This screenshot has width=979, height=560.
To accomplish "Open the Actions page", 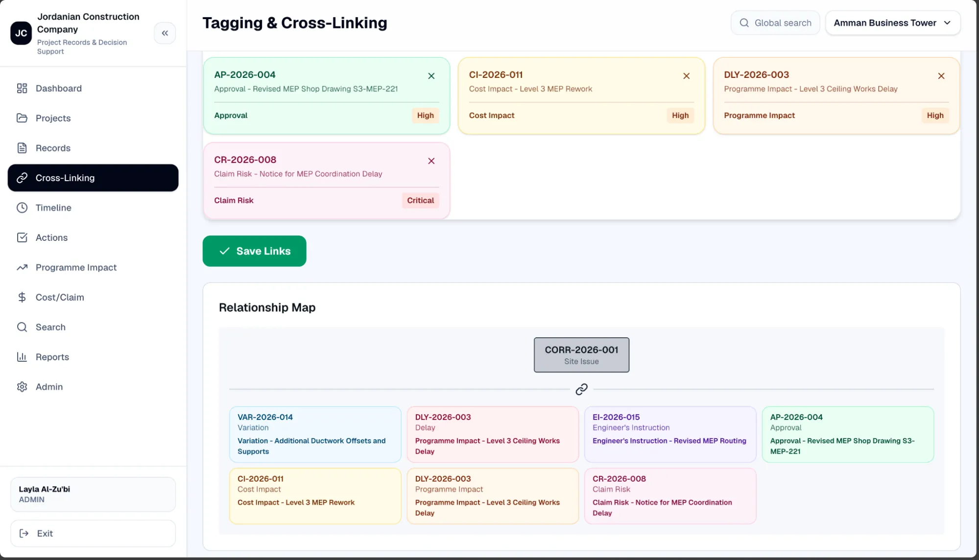I will (93, 237).
